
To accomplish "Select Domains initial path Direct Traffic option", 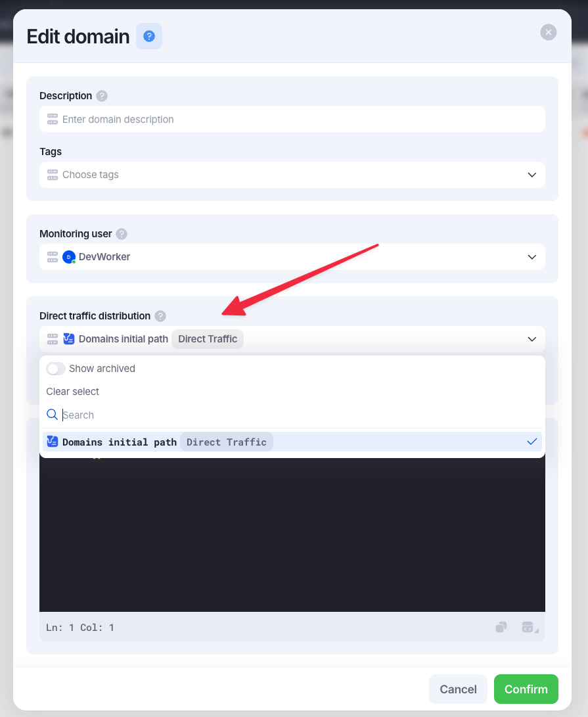I will (292, 442).
